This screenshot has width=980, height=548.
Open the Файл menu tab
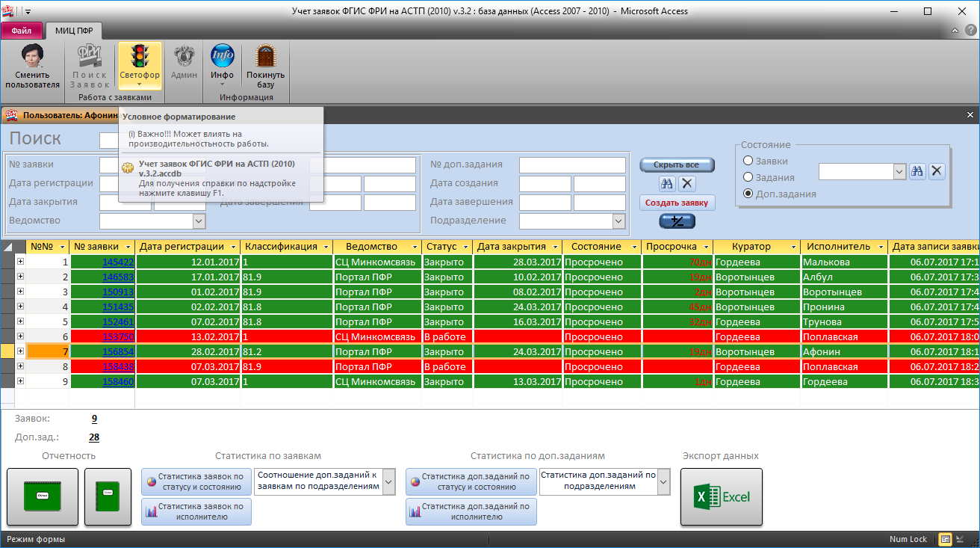(21, 31)
